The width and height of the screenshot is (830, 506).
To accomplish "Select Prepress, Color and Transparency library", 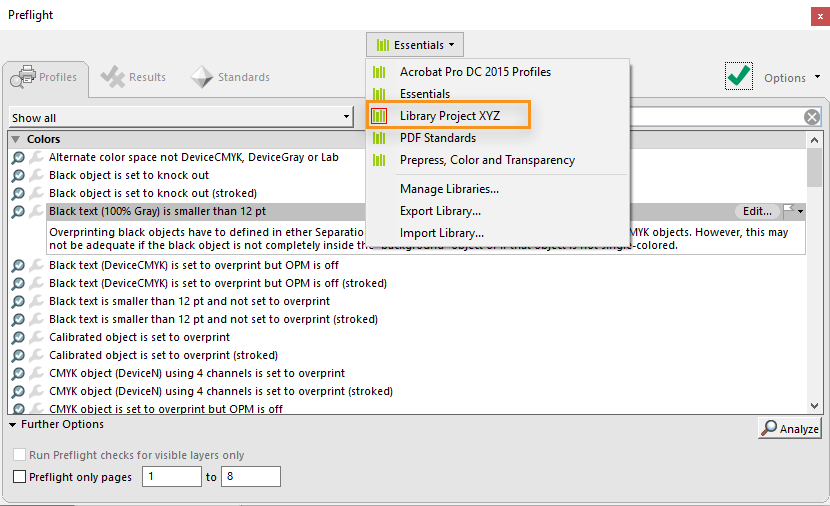I will [x=488, y=160].
